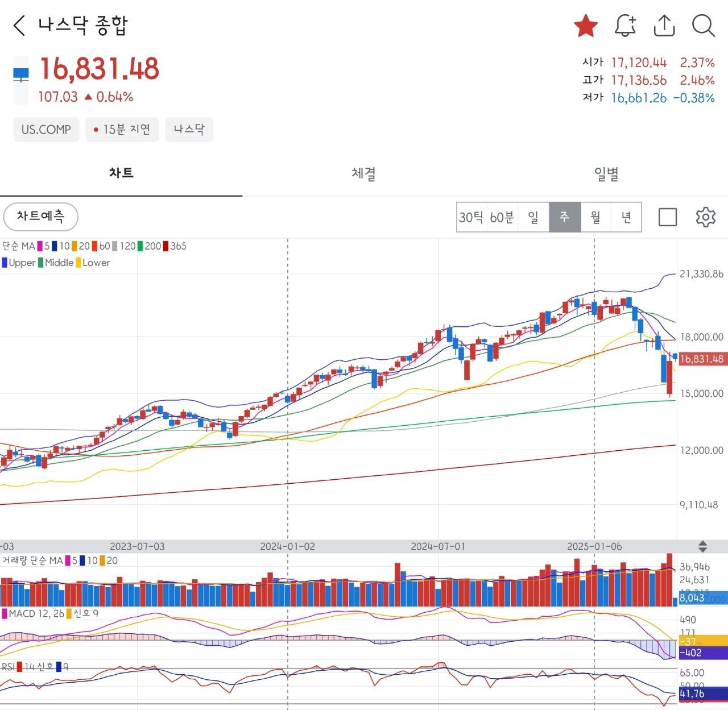Screen dimensions: 728x710
Task: Click the point change 107.03
Action: pyautogui.click(x=58, y=97)
